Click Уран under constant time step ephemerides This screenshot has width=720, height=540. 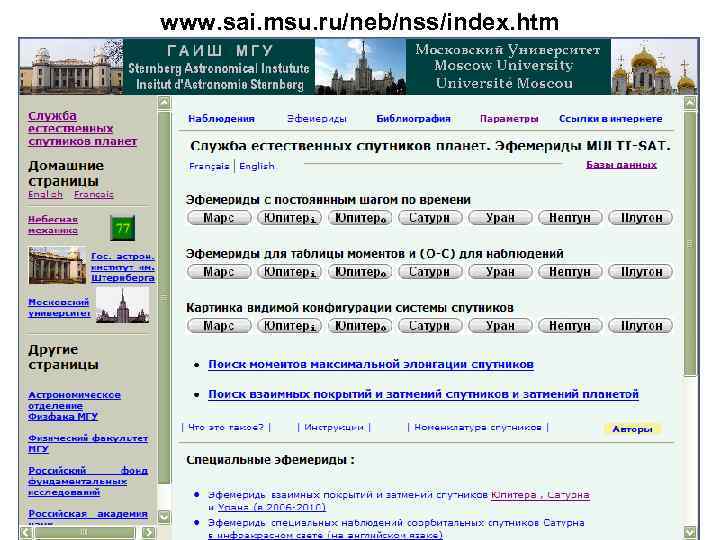[x=500, y=218]
